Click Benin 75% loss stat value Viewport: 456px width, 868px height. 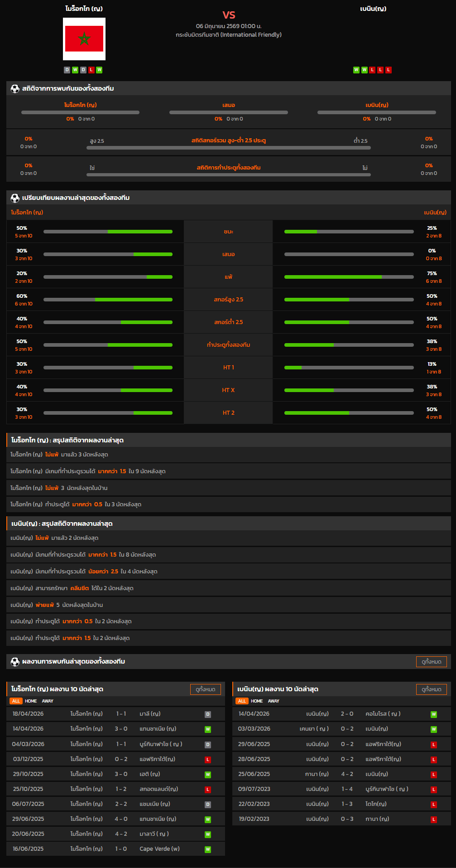[x=432, y=274]
